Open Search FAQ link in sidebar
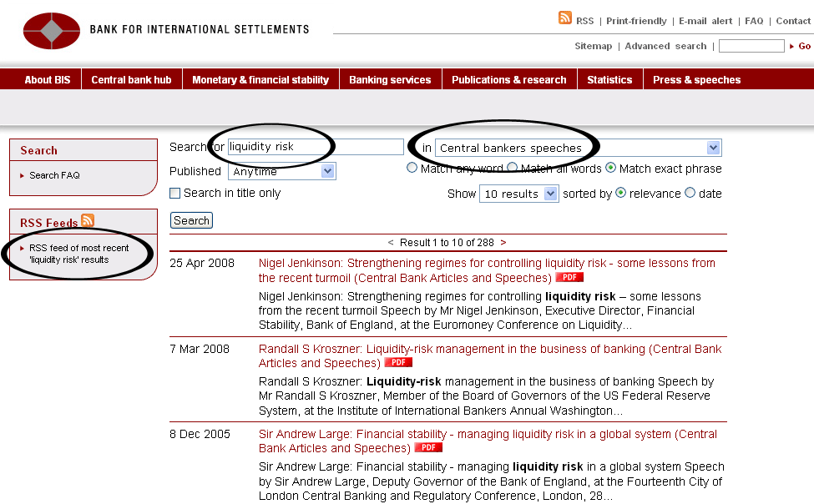Viewport: 814px width, 504px height. coord(55,175)
